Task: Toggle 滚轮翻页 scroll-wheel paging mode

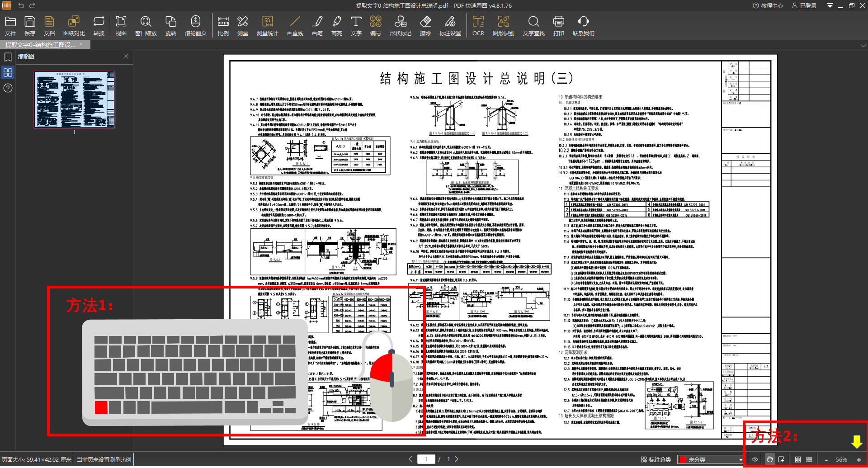Action: click(x=195, y=26)
